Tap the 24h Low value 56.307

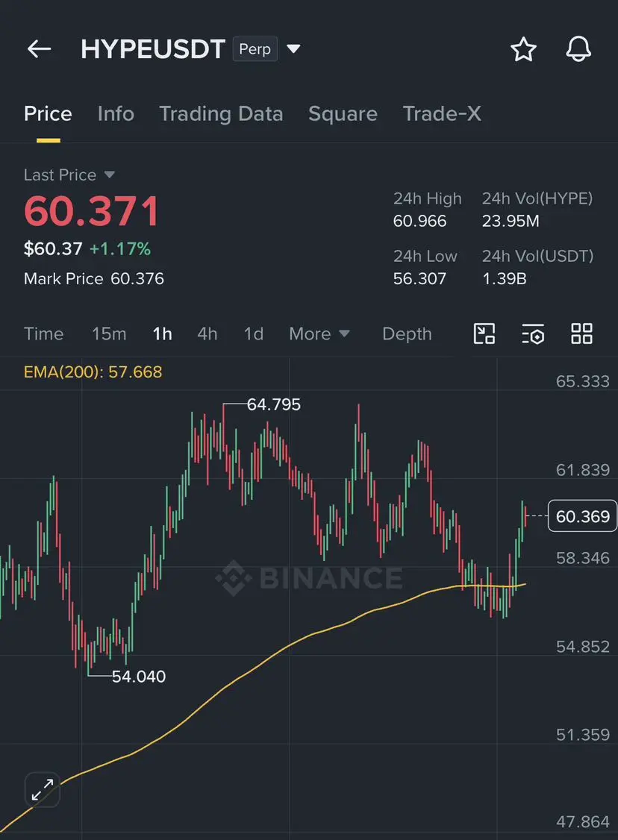coord(419,278)
